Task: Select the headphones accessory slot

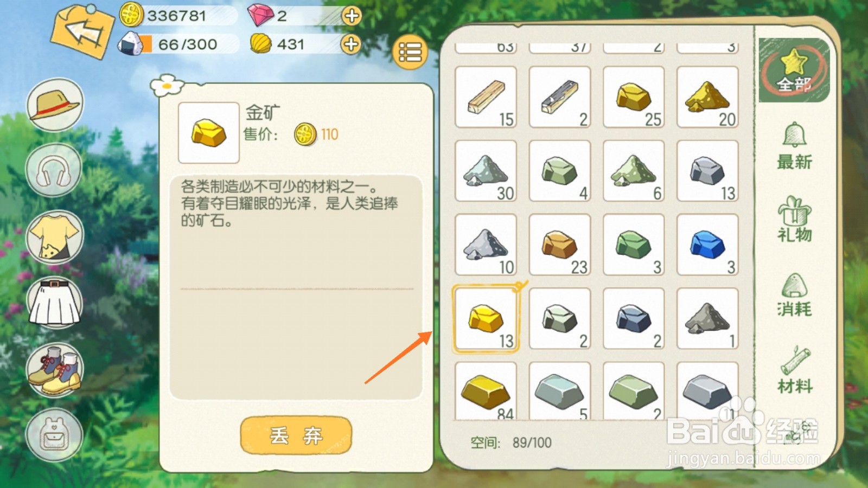Action: [x=54, y=170]
